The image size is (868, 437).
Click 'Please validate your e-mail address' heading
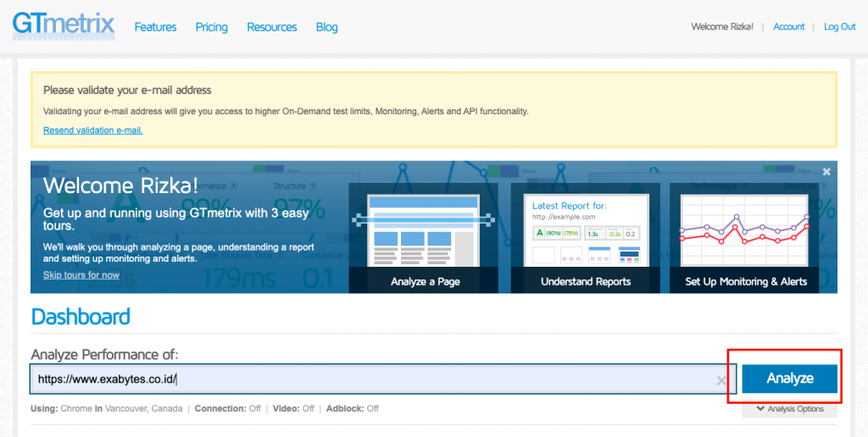click(x=127, y=90)
